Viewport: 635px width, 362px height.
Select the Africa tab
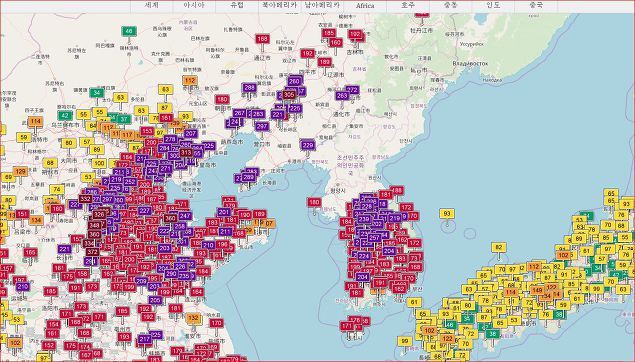365,5
